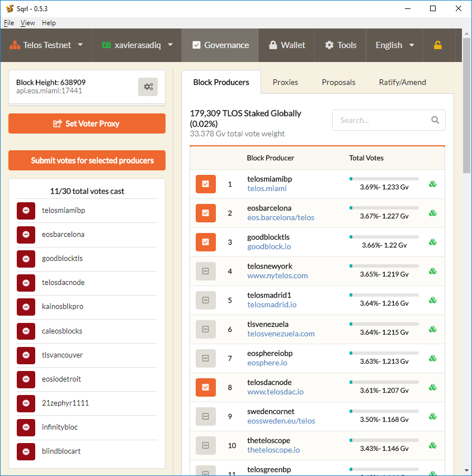Viewport: 472px width, 476px height.
Task: Click the scrollbar down arrow
Action: (x=466, y=471)
